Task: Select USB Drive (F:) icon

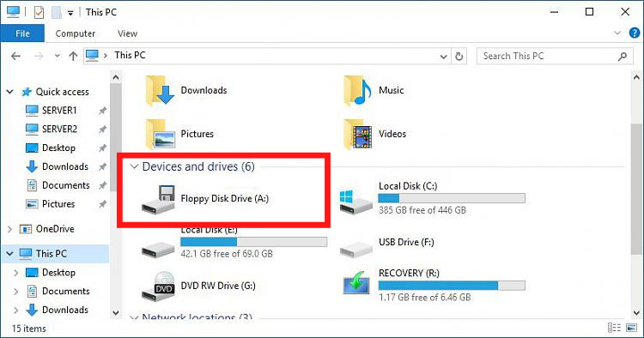Action: pos(355,249)
